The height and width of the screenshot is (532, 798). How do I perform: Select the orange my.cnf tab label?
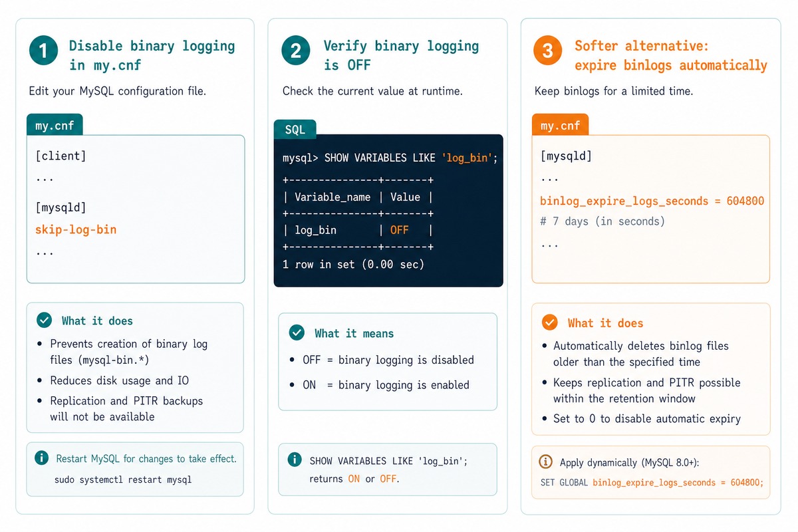560,125
